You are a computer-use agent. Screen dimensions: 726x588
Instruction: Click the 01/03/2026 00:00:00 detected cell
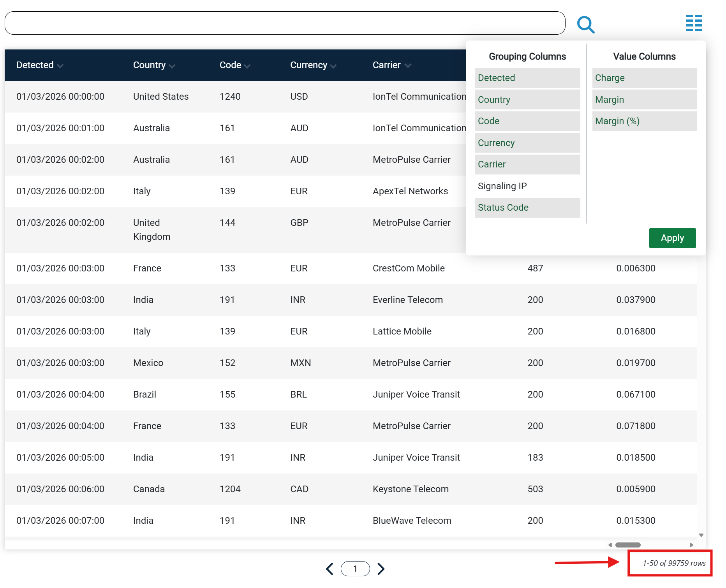60,97
